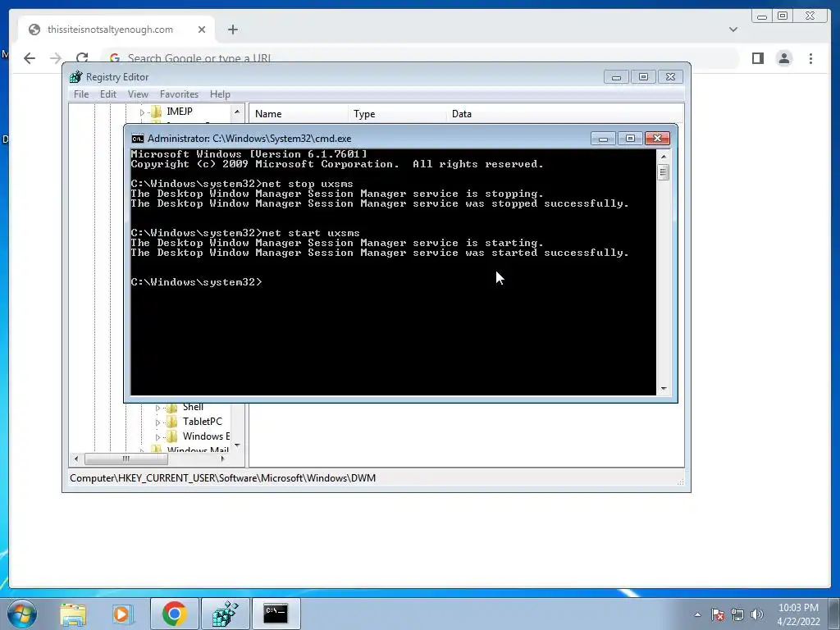The height and width of the screenshot is (630, 840).
Task: Open volume control tray icon
Action: pos(756,614)
